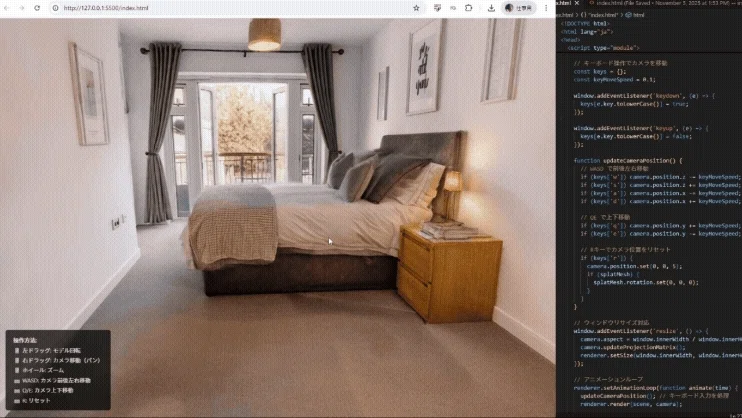The width and height of the screenshot is (742, 418).
Task: Click the "camera.updateProjectionMatrix();" line
Action: tap(632, 347)
